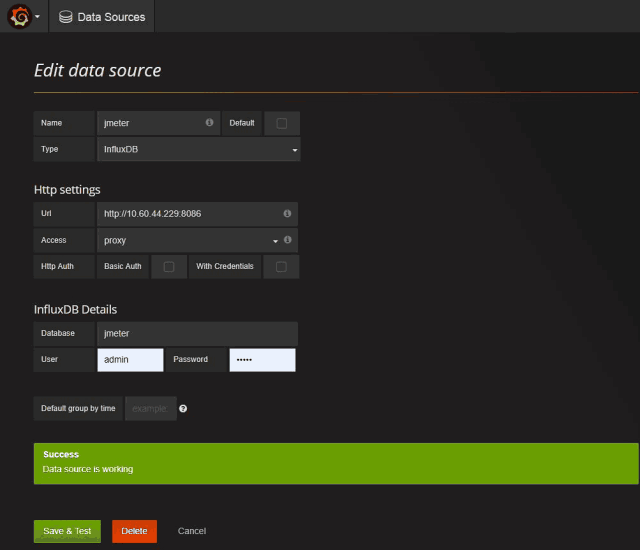The width and height of the screenshot is (640, 550).
Task: Click the 'Http settings' section heading
Action: point(67,190)
